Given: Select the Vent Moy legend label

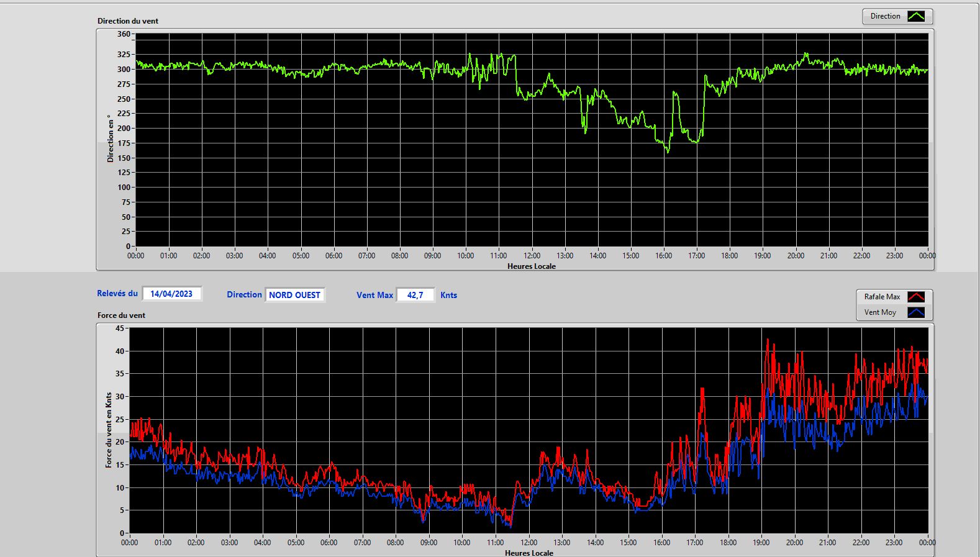Looking at the screenshot, I should click(x=880, y=312).
